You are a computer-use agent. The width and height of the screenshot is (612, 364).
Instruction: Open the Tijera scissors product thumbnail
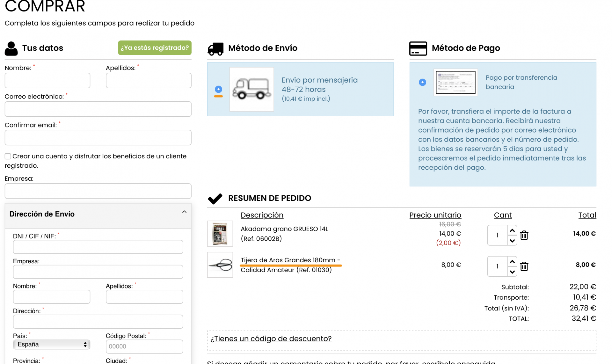(x=220, y=265)
